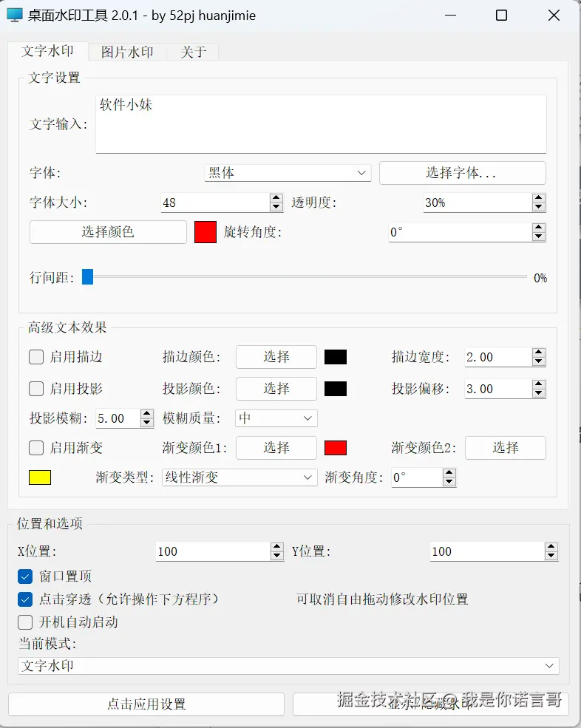This screenshot has width=581, height=728.
Task: Increase X位置 value with up arrow
Action: click(x=277, y=547)
